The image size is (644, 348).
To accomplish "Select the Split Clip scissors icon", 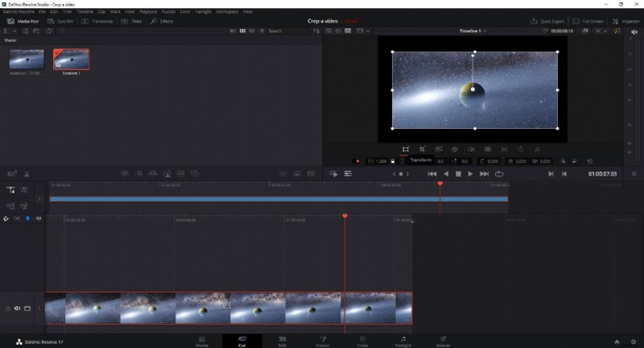I will (27, 174).
